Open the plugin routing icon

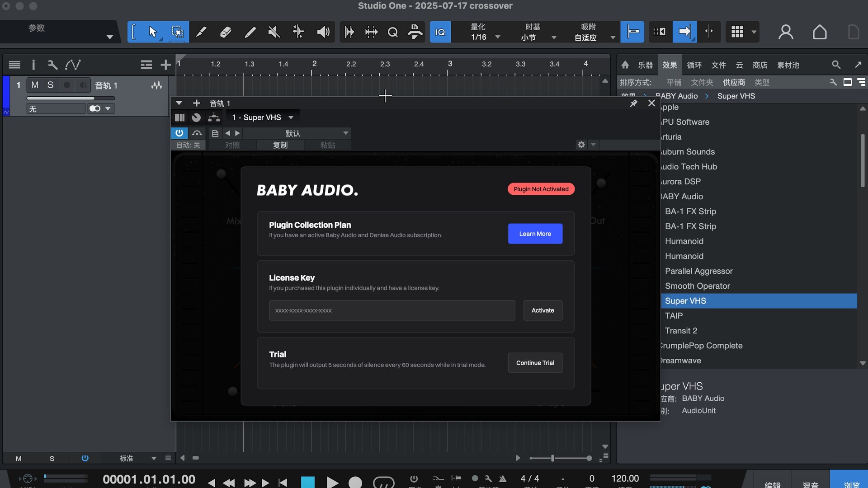[214, 117]
